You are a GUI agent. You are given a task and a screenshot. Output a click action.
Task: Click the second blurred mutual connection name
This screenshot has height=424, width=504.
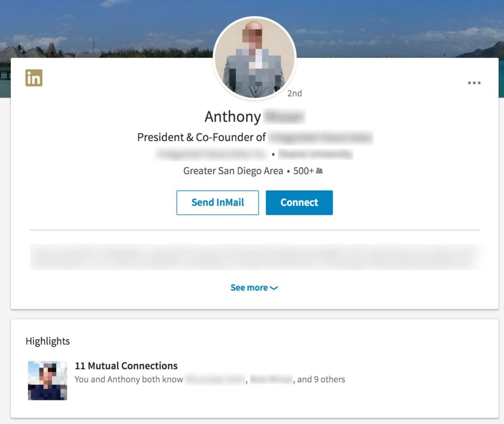click(271, 379)
